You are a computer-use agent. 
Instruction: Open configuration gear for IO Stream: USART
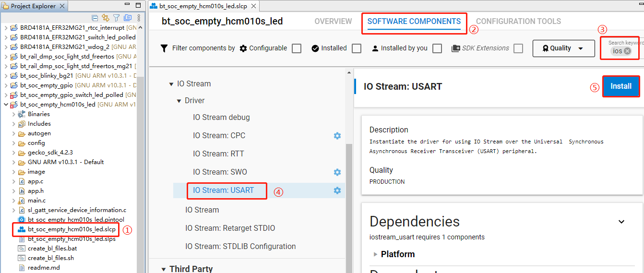click(x=337, y=190)
